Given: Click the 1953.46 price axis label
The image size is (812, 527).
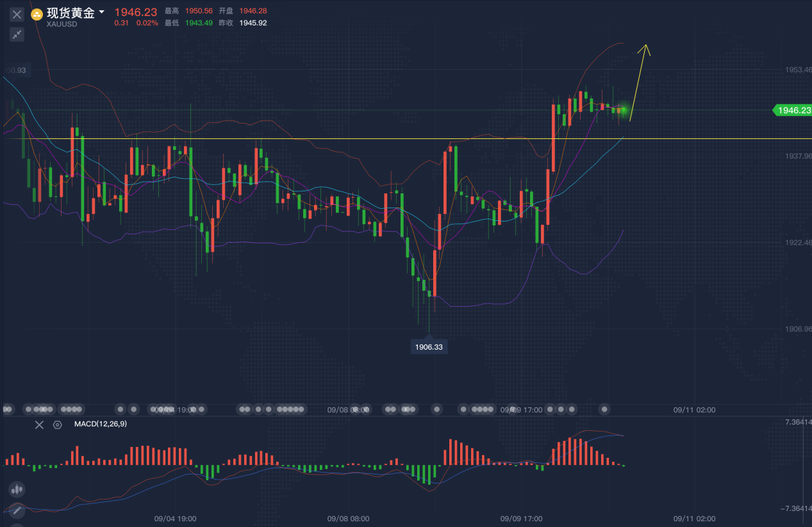Looking at the screenshot, I should tap(799, 69).
